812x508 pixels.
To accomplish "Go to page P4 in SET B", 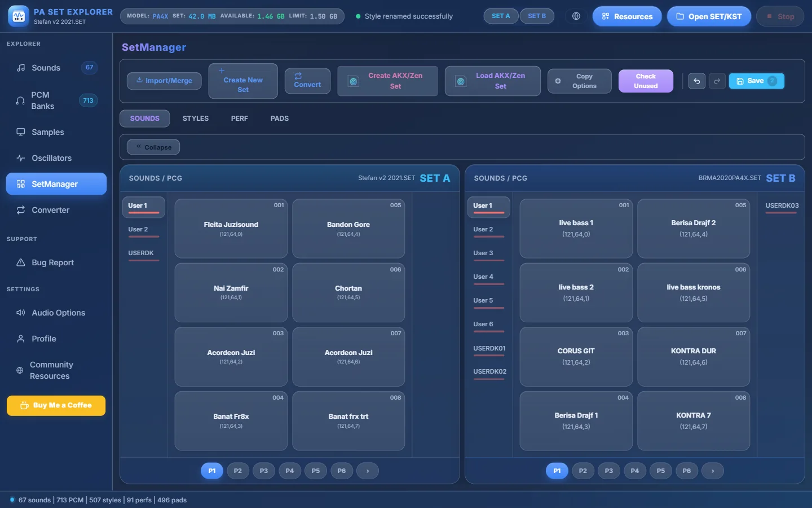I will [635, 471].
